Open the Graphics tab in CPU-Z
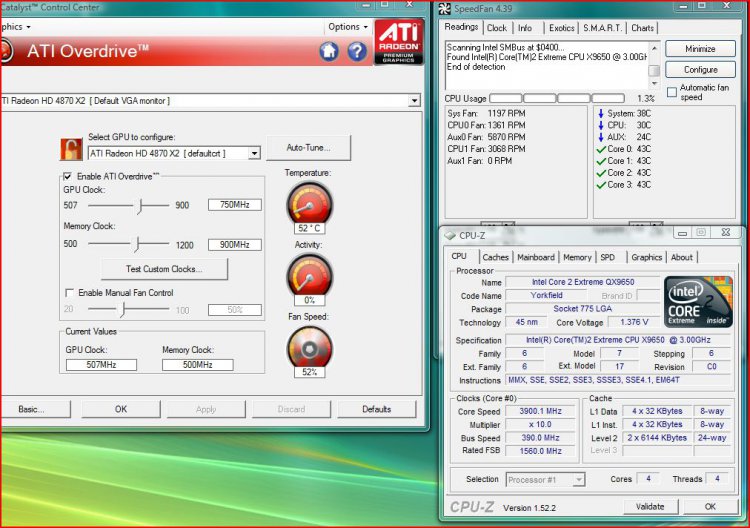The width and height of the screenshot is (750, 528). point(647,257)
